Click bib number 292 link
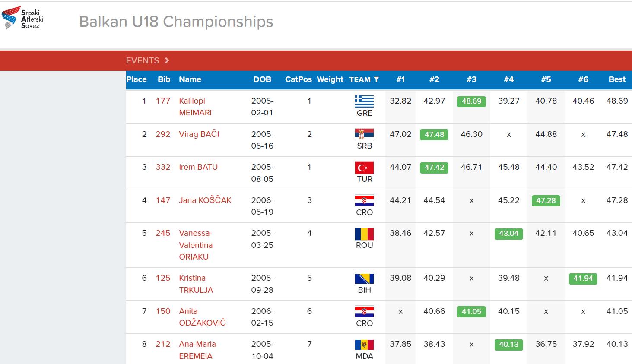This screenshot has height=364, width=632. pos(163,134)
